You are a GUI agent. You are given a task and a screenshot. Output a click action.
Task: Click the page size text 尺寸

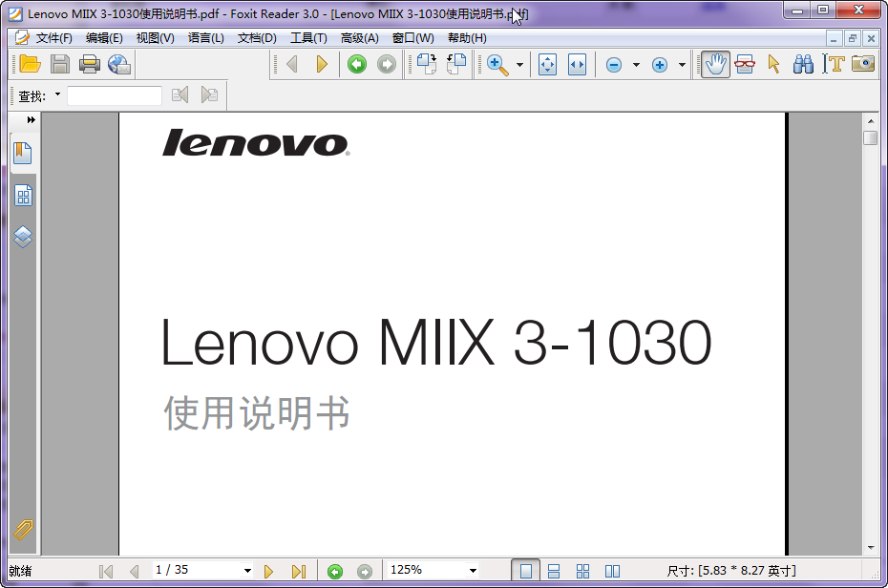coord(731,571)
